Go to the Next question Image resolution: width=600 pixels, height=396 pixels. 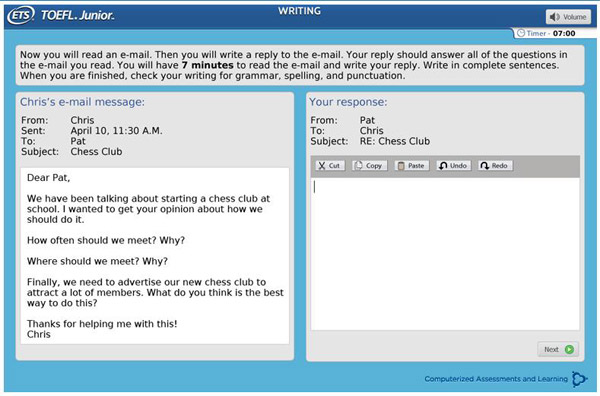[x=558, y=349]
